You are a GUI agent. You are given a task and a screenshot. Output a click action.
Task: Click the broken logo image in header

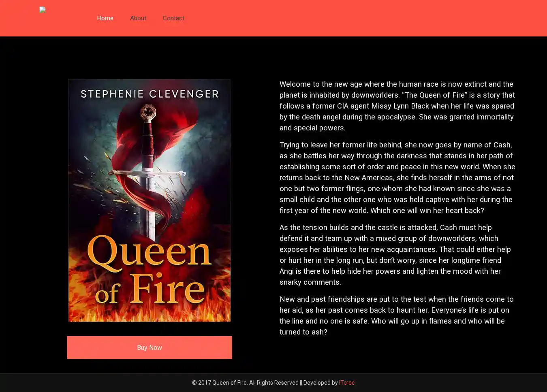pos(43,10)
